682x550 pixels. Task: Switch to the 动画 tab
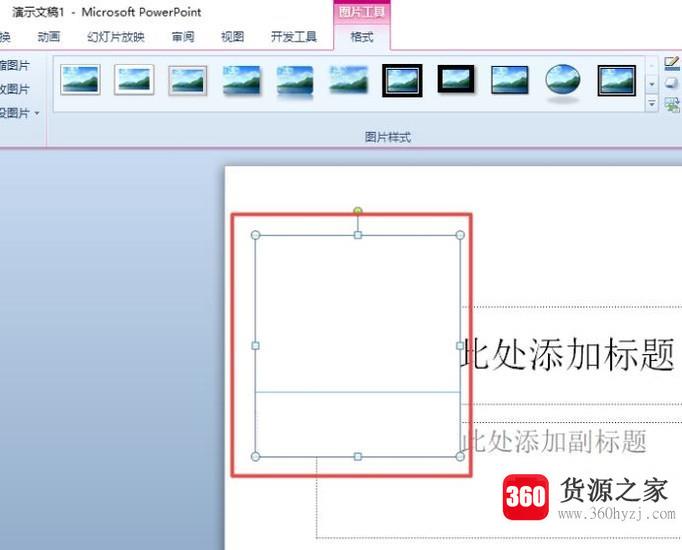click(x=48, y=37)
